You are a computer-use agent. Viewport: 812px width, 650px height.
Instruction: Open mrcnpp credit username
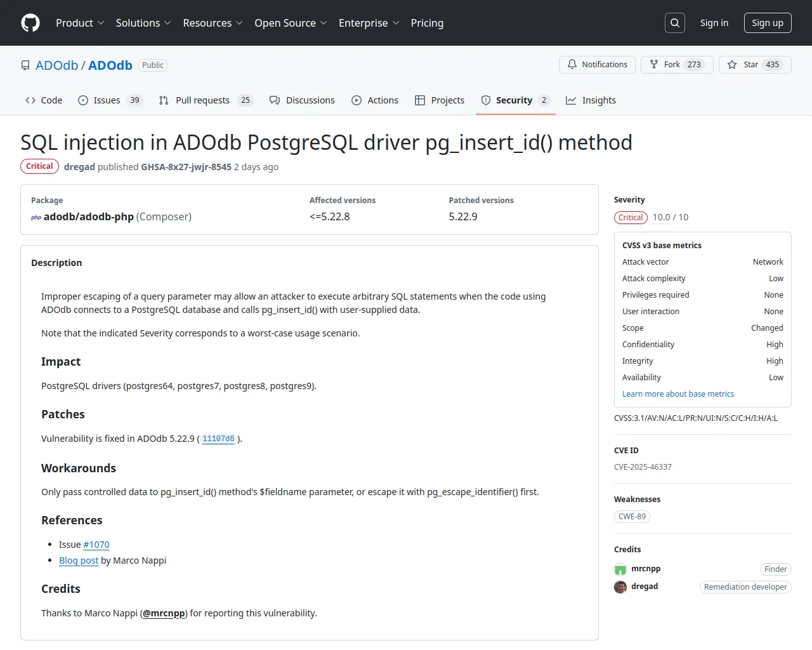[x=646, y=569]
